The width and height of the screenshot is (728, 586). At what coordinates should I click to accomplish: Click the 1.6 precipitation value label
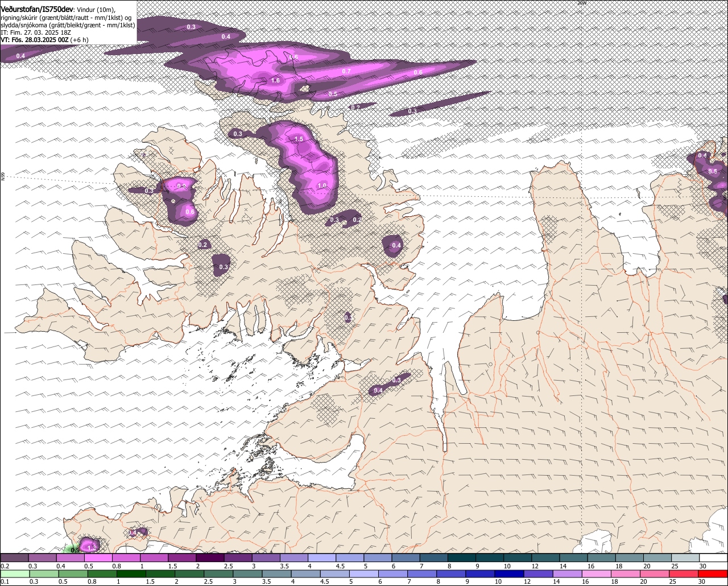(x=275, y=81)
